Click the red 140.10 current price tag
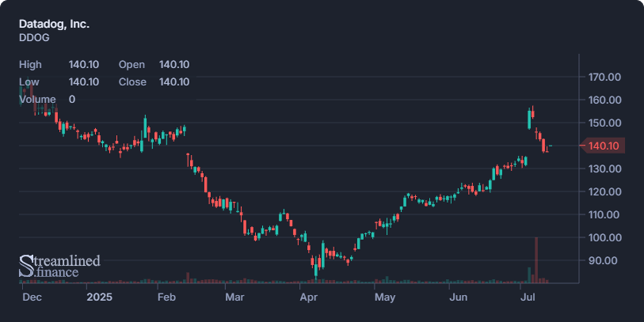The width and height of the screenshot is (644, 322). (x=604, y=145)
